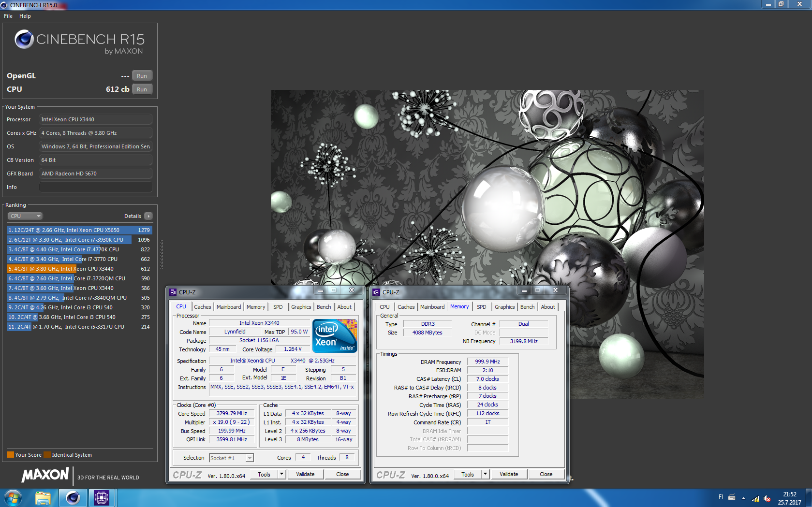
Task: Select ranking row Core i3 540 at 4.26 GHz
Action: coord(79,307)
